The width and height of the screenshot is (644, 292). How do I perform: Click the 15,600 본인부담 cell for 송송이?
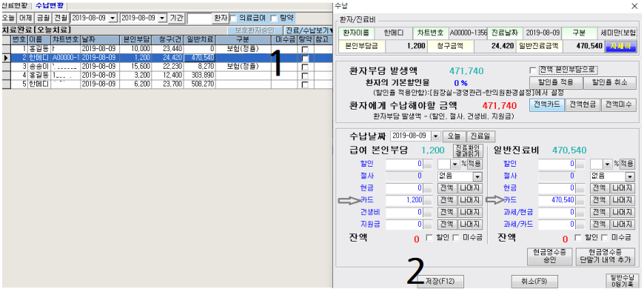coord(135,66)
